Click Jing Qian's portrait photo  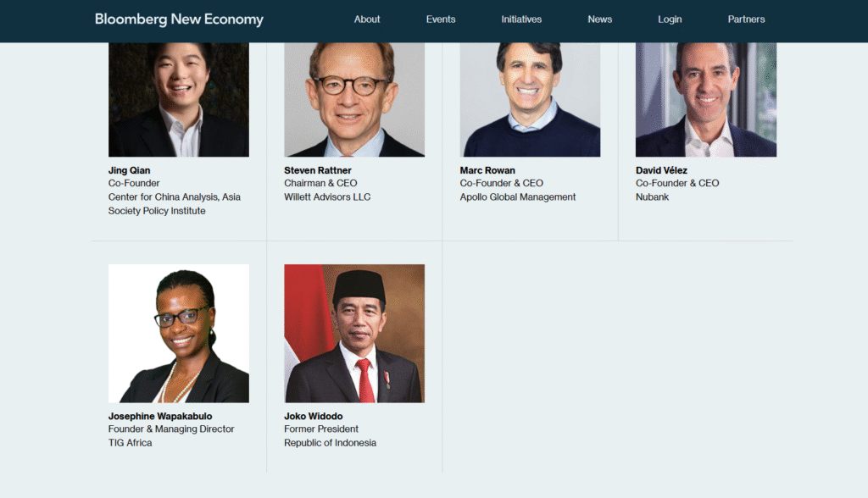coord(179,99)
